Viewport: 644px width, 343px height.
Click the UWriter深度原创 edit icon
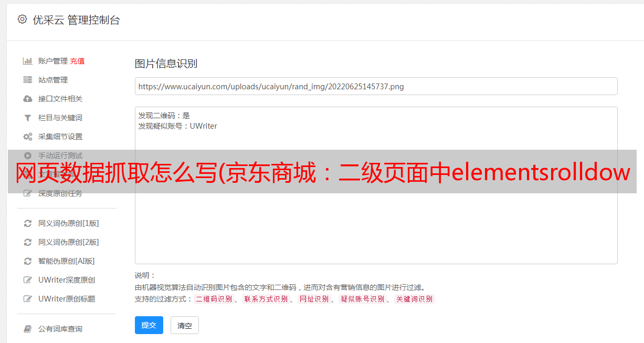click(x=28, y=280)
